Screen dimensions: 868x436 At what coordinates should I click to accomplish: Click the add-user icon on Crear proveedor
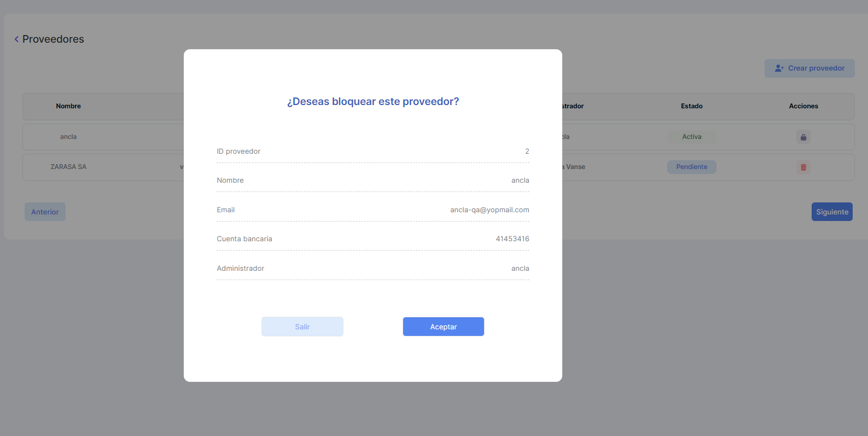point(779,68)
